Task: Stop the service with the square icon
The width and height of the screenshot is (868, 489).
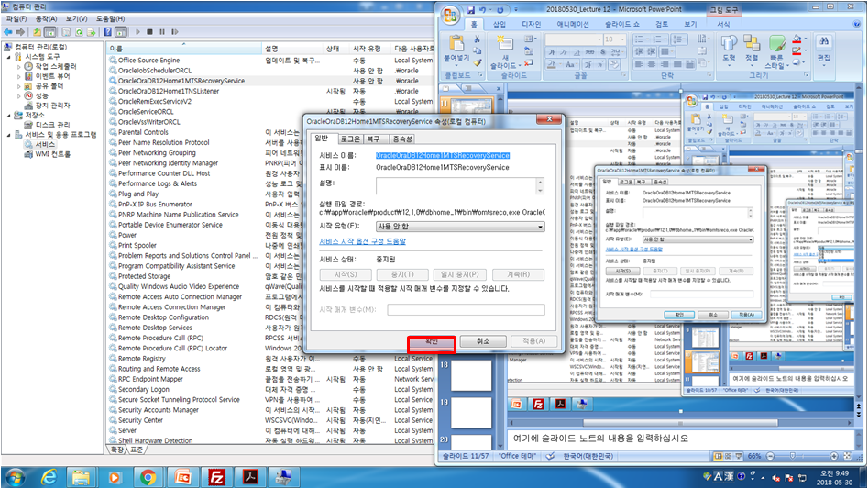Action: tap(150, 32)
